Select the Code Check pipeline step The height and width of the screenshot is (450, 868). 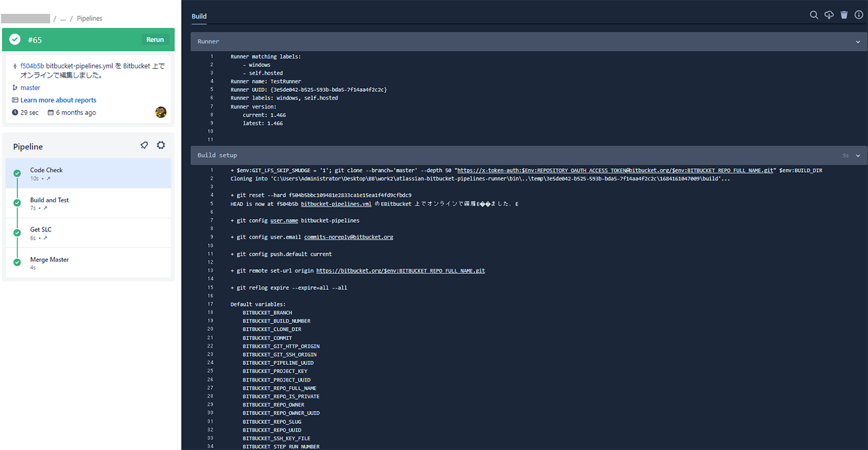[x=46, y=170]
